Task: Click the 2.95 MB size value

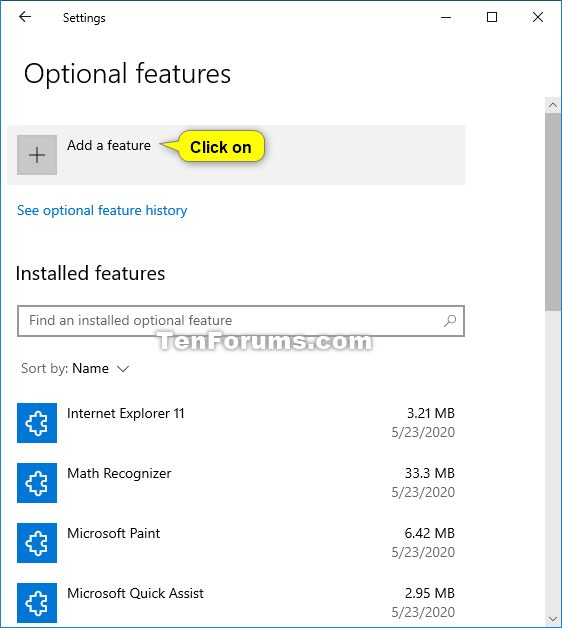Action: tap(429, 593)
